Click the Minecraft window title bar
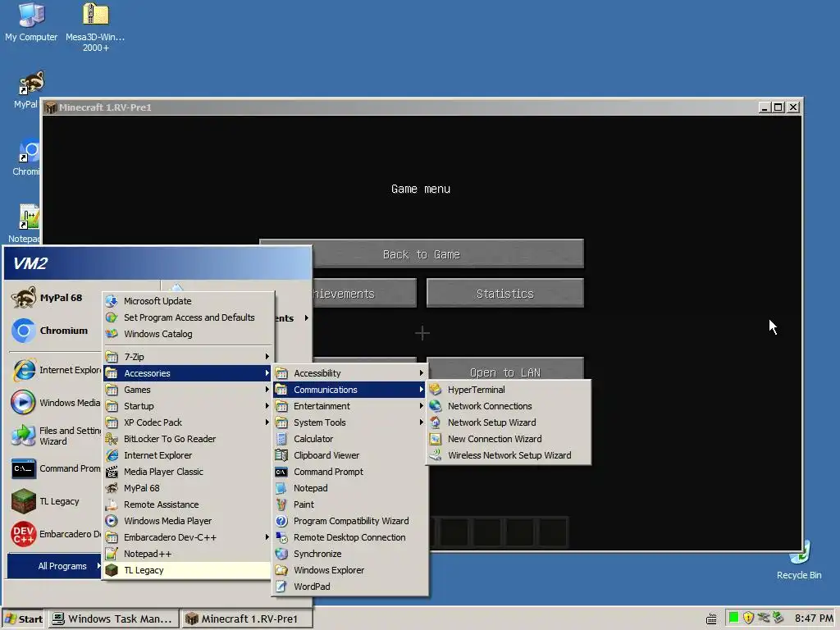Viewport: 840px width, 630px height. coord(422,107)
